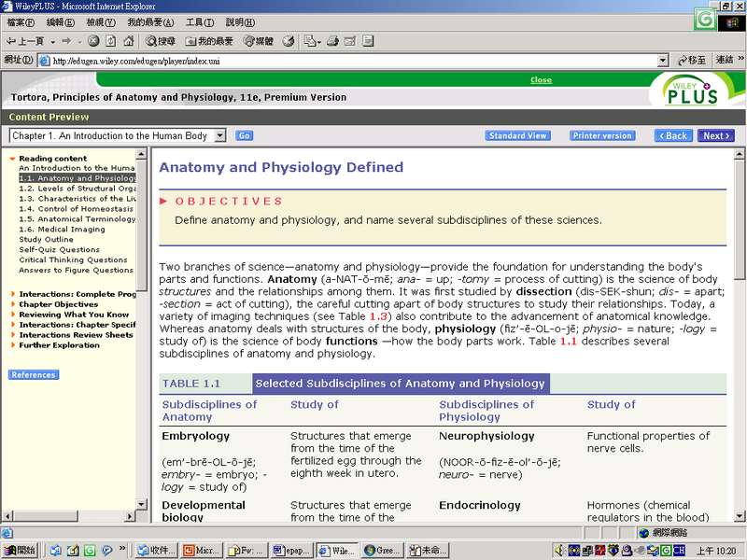The width and height of the screenshot is (747, 560).
Task: Follow the red Table 1.3 link
Action: coord(378,316)
